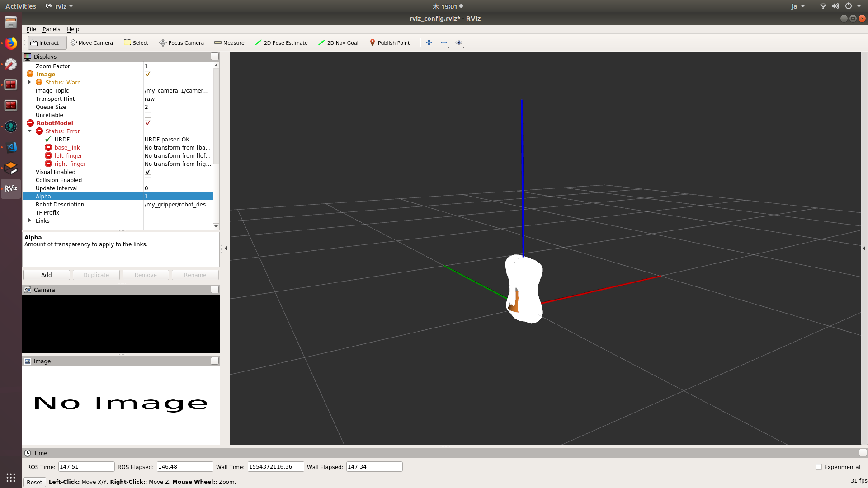The image size is (868, 488).
Task: Expand the Status: Warn row
Action: tap(30, 82)
